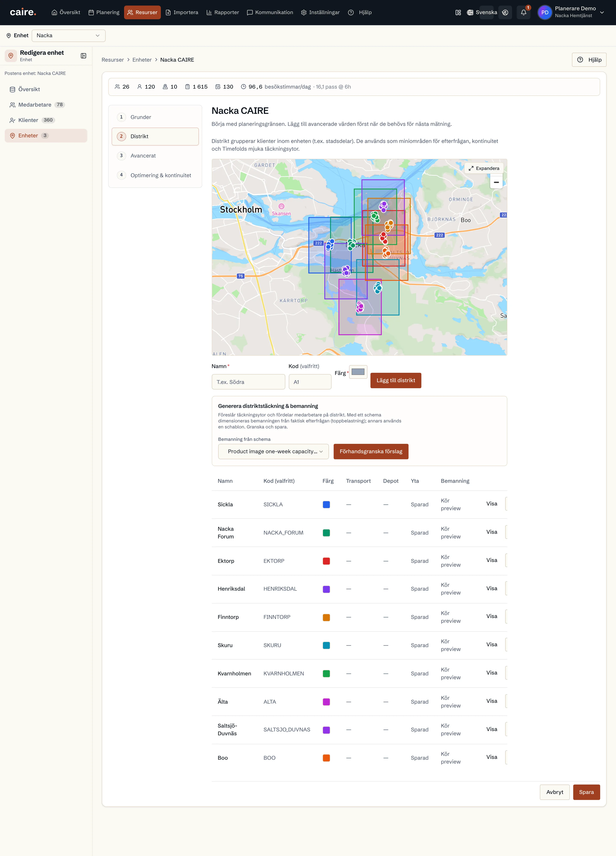Image resolution: width=616 pixels, height=856 pixels.
Task: Expand the map with Expandera
Action: (484, 168)
